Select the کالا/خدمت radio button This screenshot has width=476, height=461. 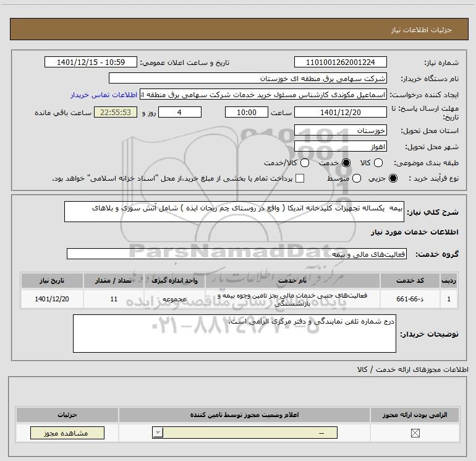[305, 163]
